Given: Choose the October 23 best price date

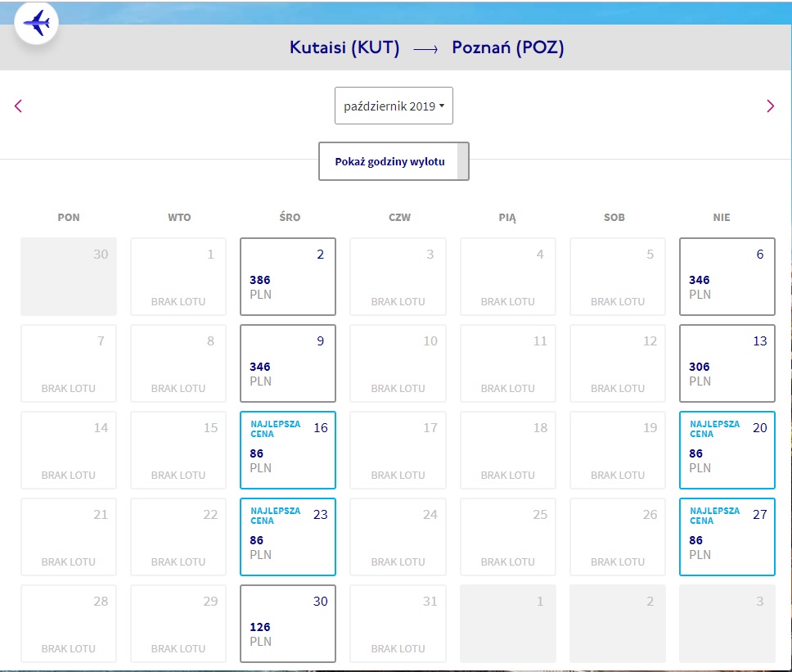Looking at the screenshot, I should point(288,537).
